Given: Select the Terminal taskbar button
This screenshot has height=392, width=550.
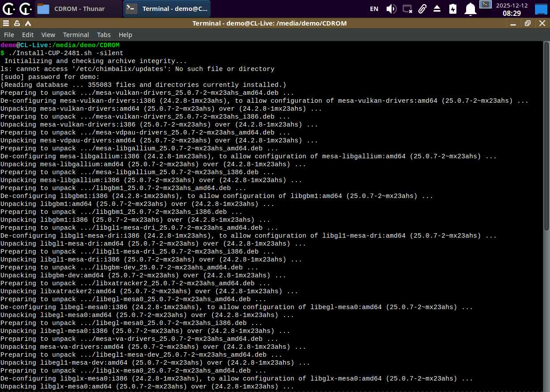Looking at the screenshot, I should coord(166,8).
